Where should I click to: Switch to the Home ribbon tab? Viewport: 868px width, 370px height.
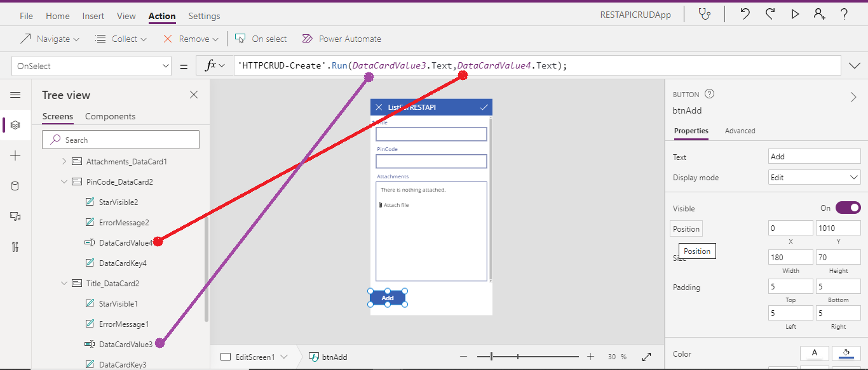click(57, 15)
